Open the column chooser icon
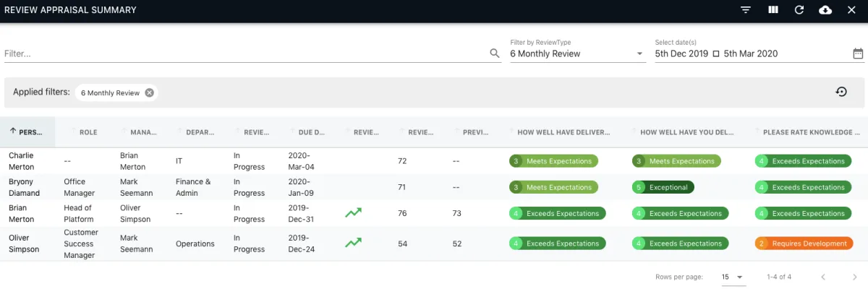Image resolution: width=868 pixels, height=289 pixels. (x=773, y=10)
